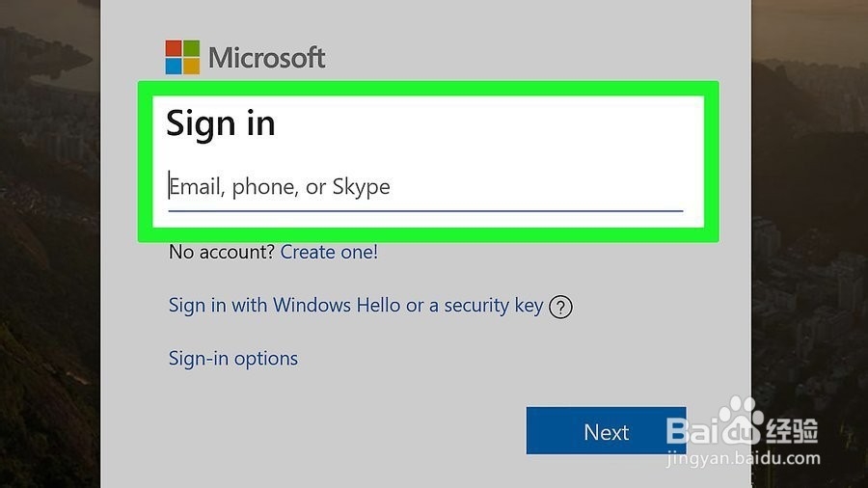This screenshot has height=488, width=868.
Task: Open the Create one! account link
Action: pos(329,253)
